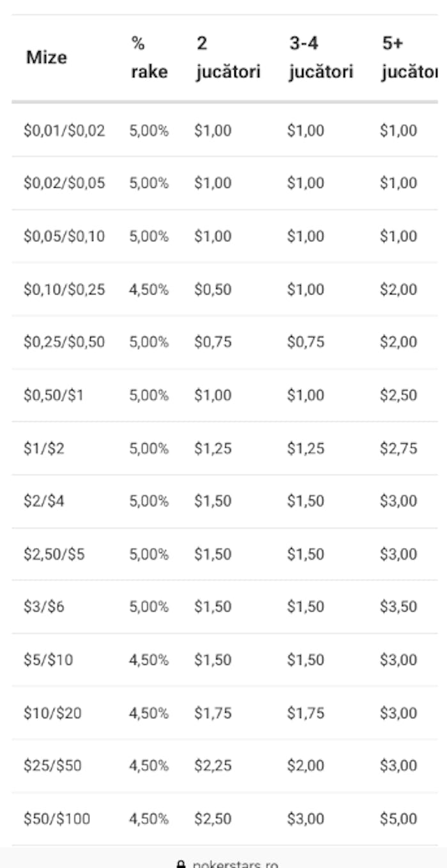Tap the $50/$100 stakes cell
Screen dimensions: 447x868
pos(57,818)
